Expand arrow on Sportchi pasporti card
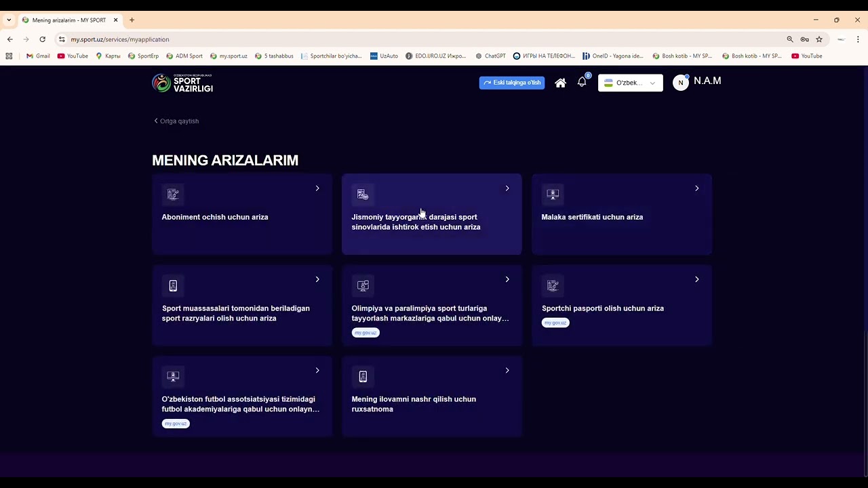868x488 pixels. coord(697,279)
